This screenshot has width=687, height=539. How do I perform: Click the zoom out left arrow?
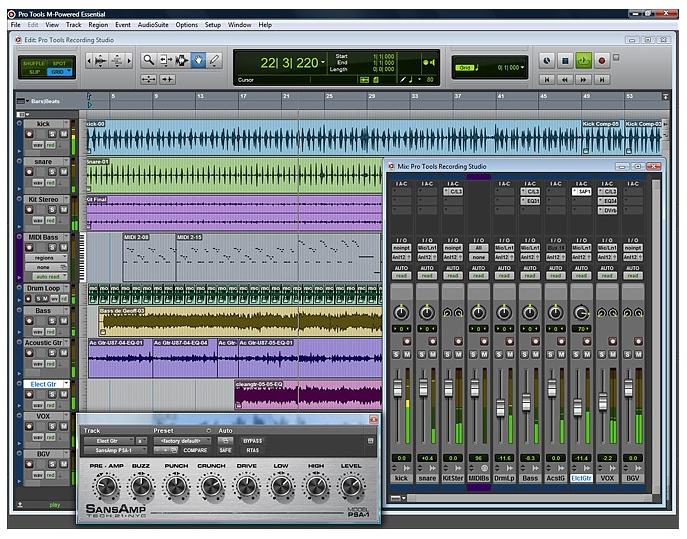click(x=89, y=60)
